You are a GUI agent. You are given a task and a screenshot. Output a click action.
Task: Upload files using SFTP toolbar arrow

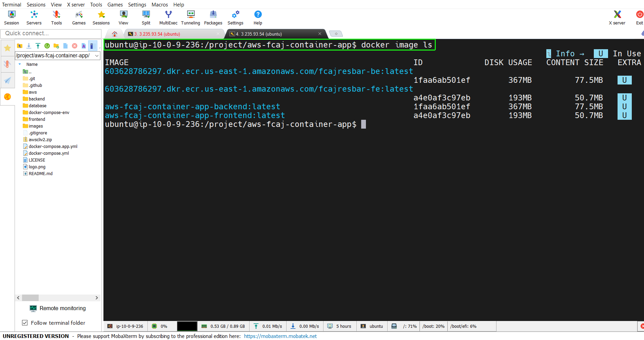coord(38,46)
